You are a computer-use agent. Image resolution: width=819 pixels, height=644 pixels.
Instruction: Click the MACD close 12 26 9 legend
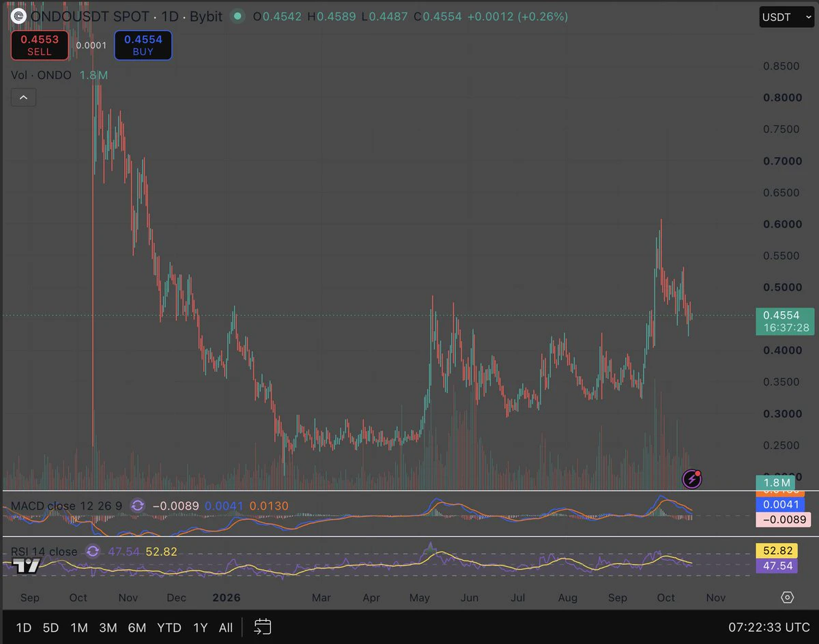coord(67,506)
